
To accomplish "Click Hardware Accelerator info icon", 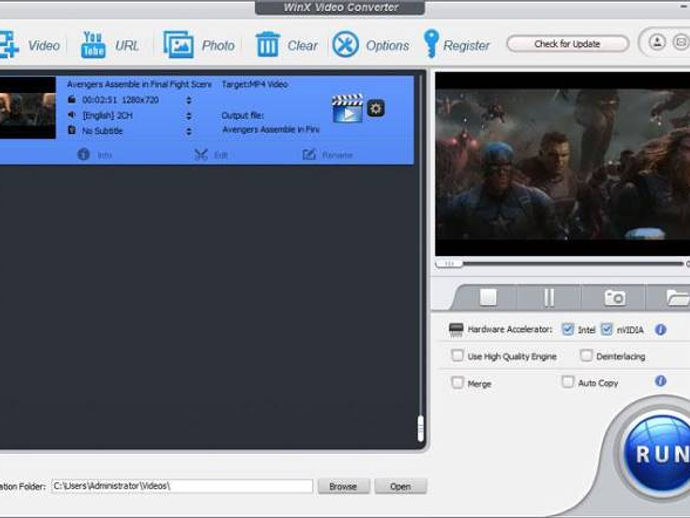I will click(661, 329).
